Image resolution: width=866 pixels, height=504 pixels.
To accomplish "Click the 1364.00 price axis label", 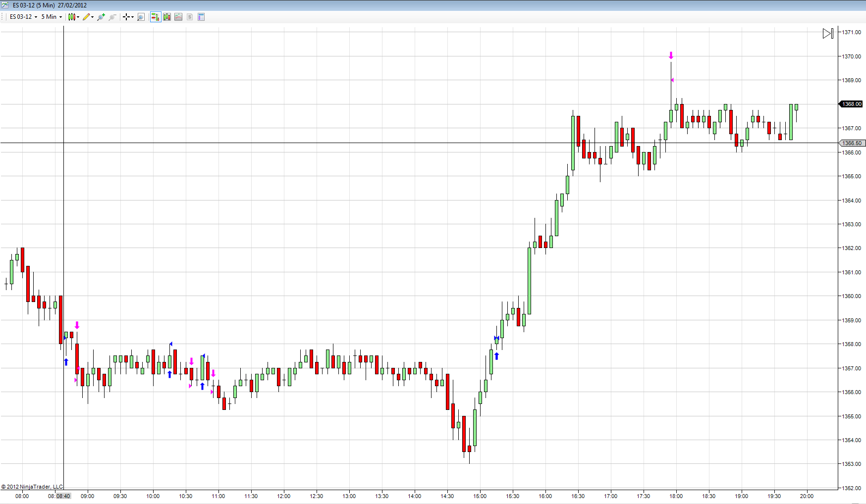I will coord(852,201).
